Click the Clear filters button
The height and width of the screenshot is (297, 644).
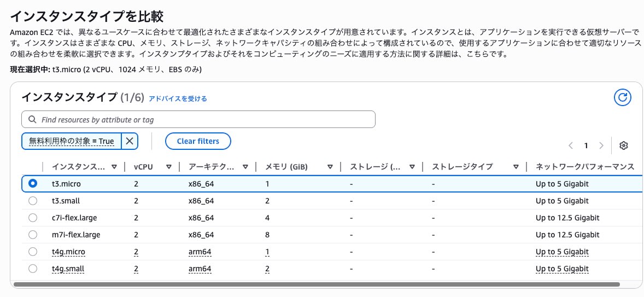[x=198, y=141]
